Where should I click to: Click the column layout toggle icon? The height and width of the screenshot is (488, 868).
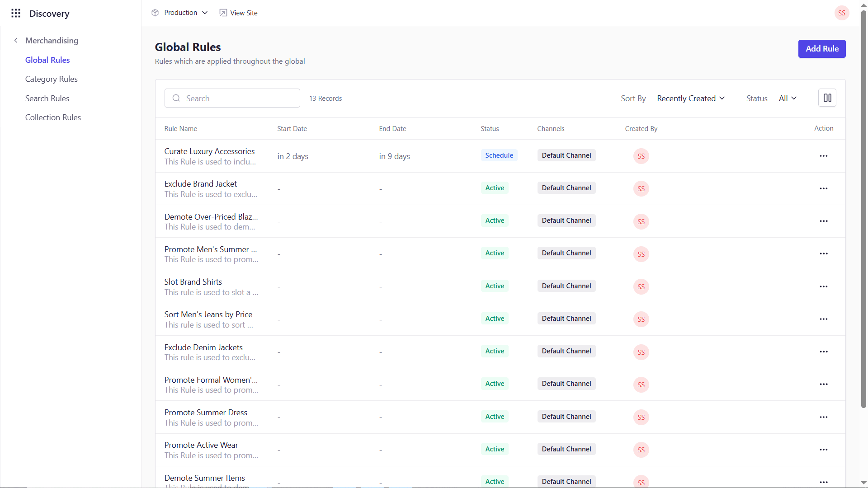click(827, 98)
